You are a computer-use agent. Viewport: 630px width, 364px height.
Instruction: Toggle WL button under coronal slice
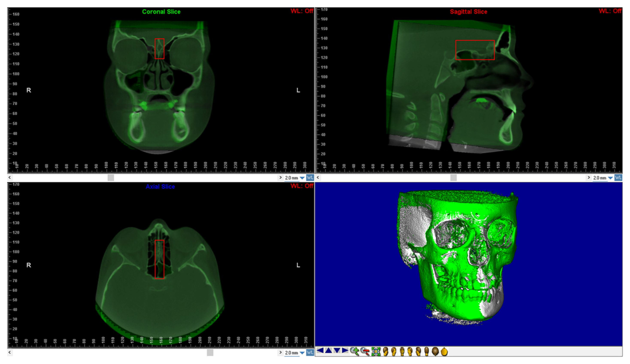[310, 178]
